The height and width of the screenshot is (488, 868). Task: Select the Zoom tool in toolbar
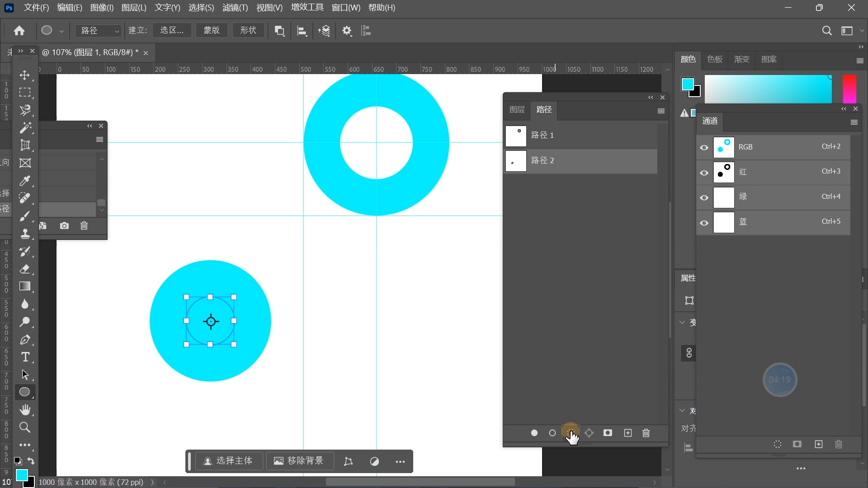pos(25,427)
